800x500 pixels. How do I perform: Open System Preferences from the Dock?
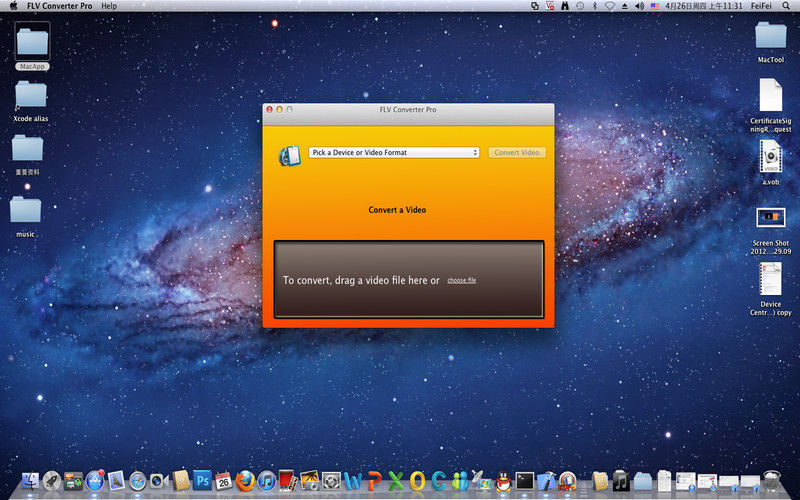(x=331, y=481)
